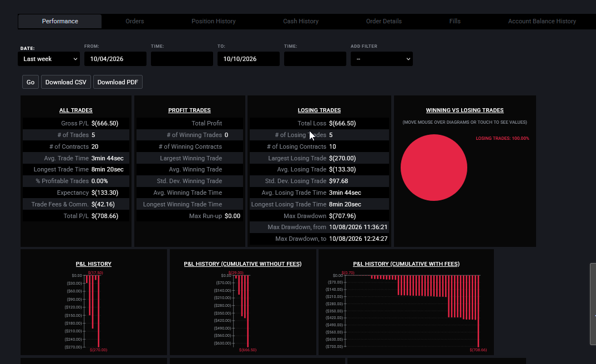Open the Orders tab
The image size is (596, 364).
coord(134,21)
